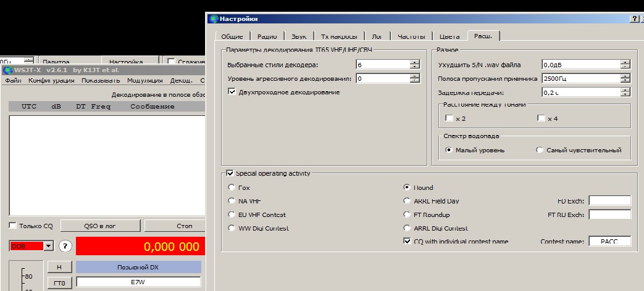
Task: Tick the x 2 tone spacing checkbox
Action: coord(449,118)
